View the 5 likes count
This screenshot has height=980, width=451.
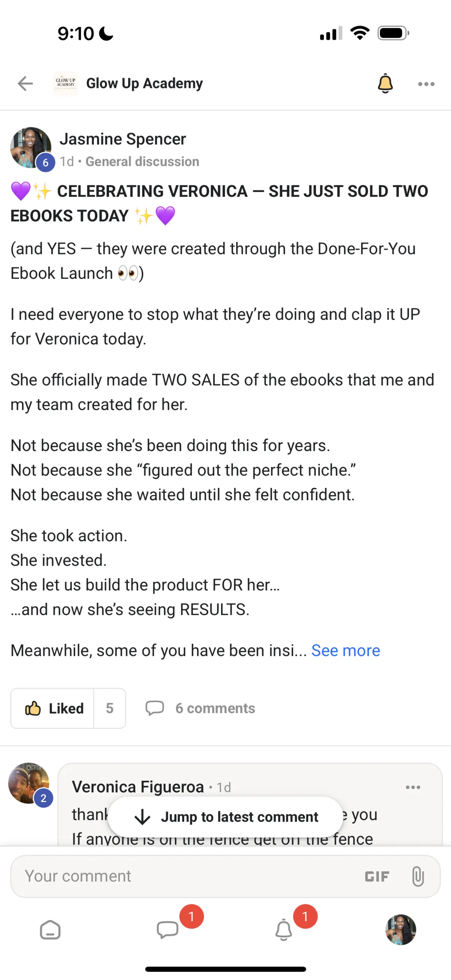click(x=109, y=708)
